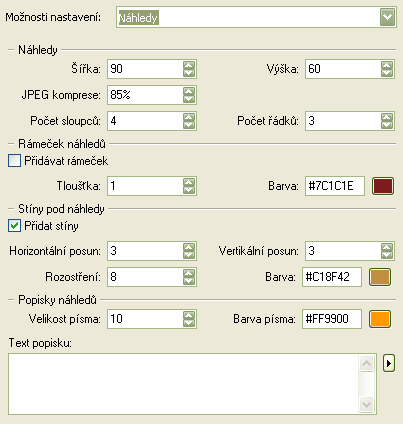Open the Možnosti nastavení dropdown arrow
Screen dimensions: 403x424
[x=387, y=17]
